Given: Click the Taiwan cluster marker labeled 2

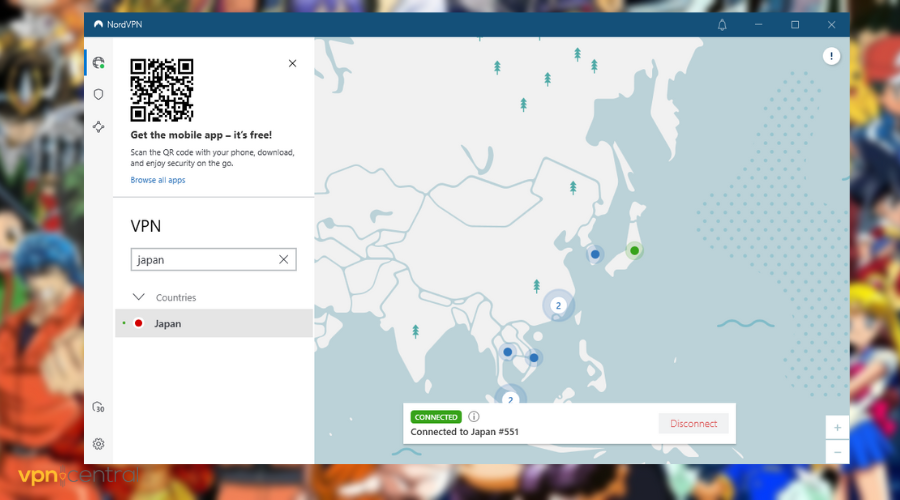Looking at the screenshot, I should 558,305.
